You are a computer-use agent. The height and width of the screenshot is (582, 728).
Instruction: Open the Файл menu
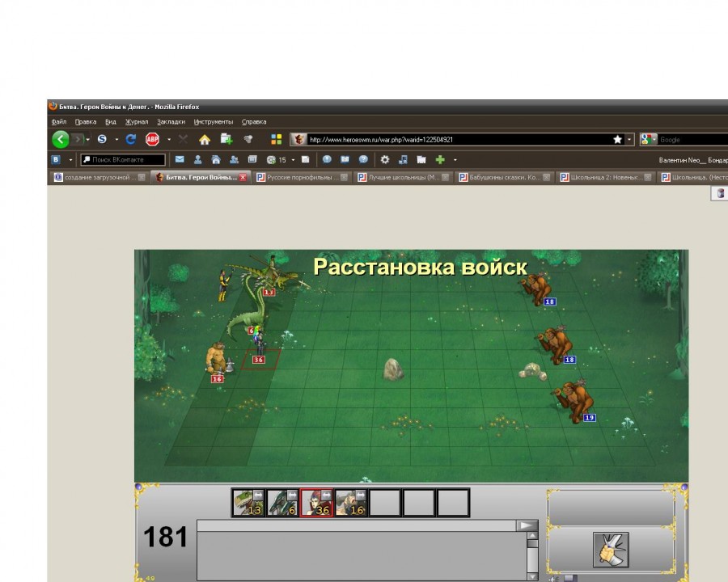click(x=59, y=121)
